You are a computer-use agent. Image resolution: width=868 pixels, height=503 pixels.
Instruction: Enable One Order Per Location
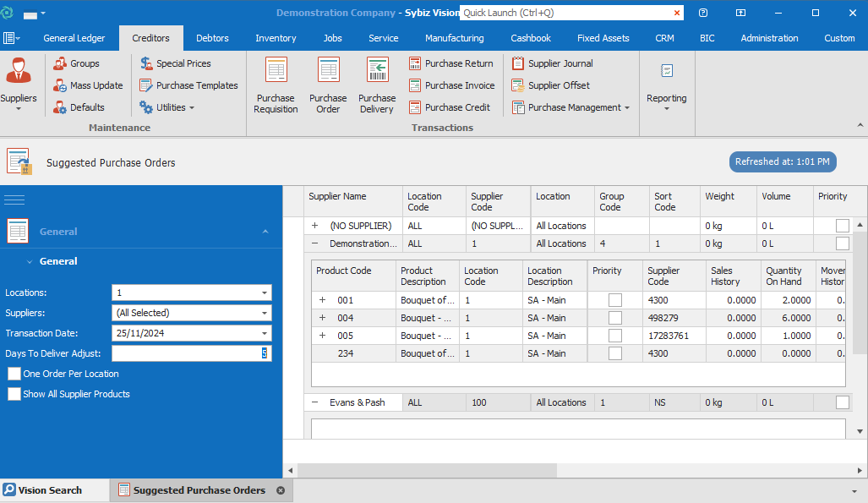point(14,374)
